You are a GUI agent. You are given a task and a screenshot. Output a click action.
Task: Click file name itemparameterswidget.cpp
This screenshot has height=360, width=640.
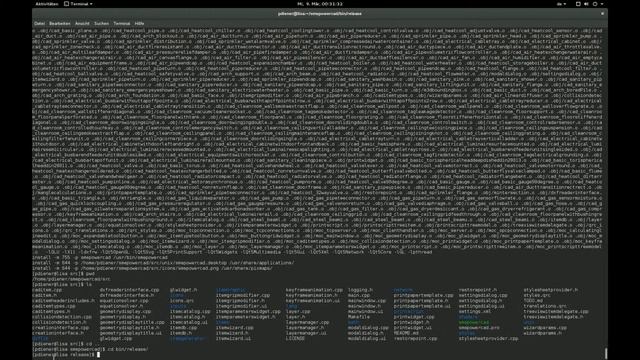(x=248, y=311)
